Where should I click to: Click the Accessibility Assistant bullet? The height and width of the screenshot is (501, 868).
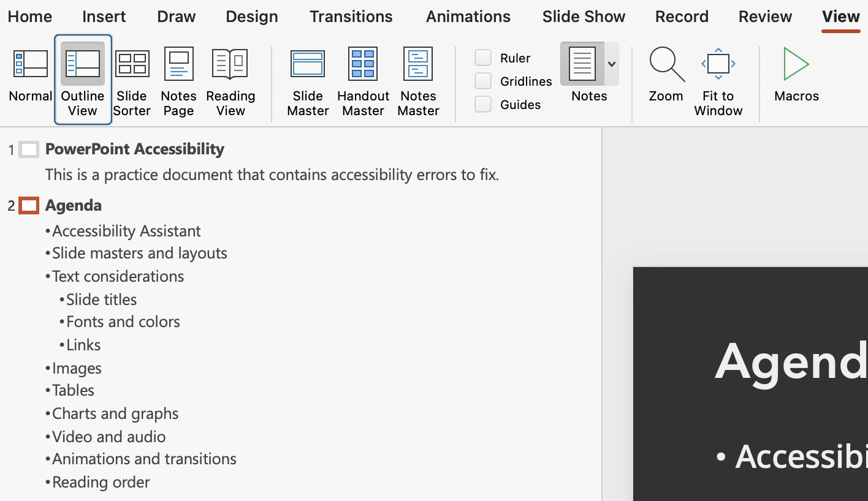click(126, 231)
